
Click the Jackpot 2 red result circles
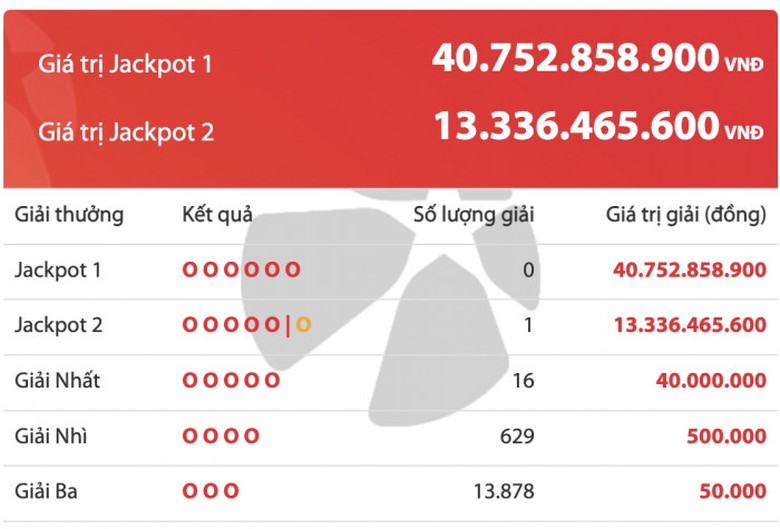pyautogui.click(x=231, y=324)
